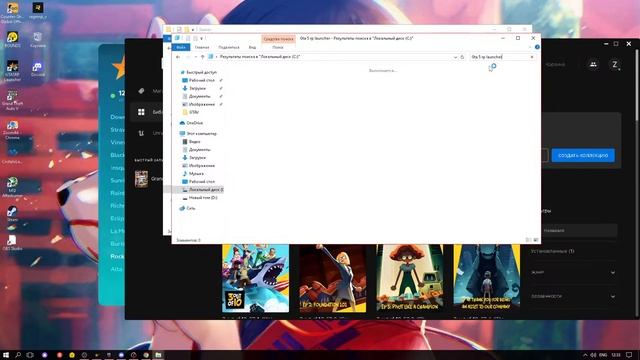
Task: Open the Steam desktop shortcut
Action: (x=12, y=213)
